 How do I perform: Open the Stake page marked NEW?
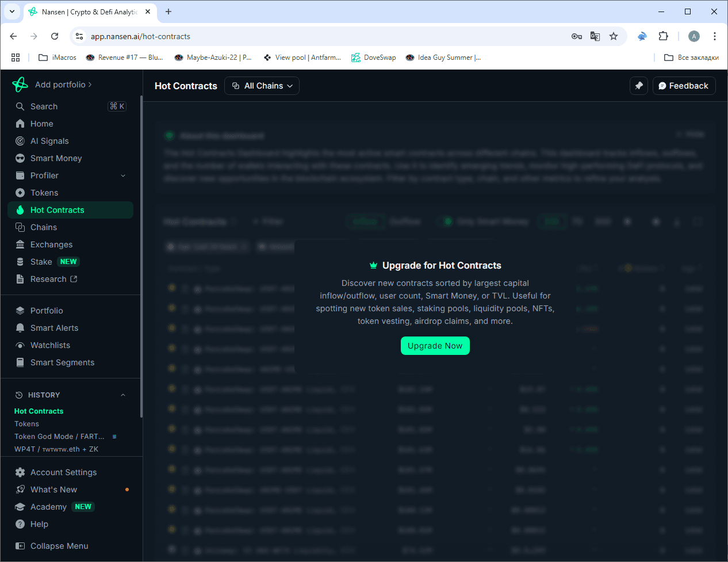(x=71, y=262)
